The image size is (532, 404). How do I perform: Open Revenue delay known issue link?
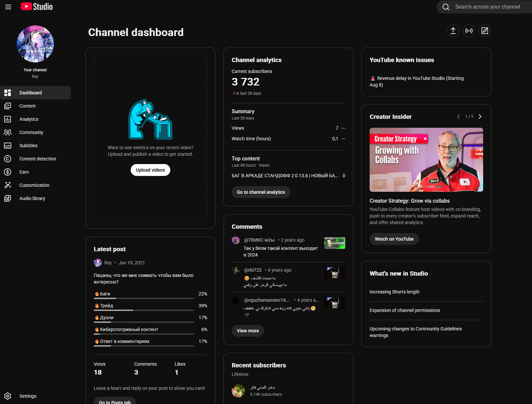coord(417,82)
